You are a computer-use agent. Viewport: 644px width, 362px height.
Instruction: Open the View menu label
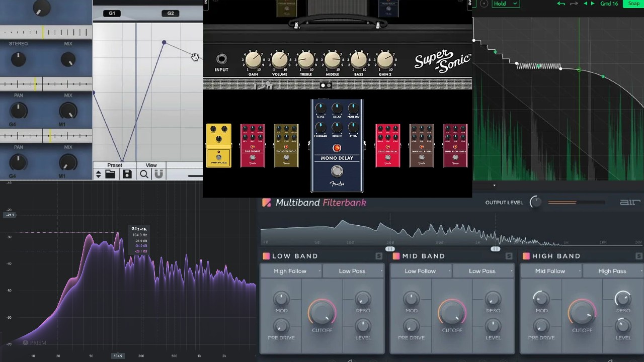151,165
